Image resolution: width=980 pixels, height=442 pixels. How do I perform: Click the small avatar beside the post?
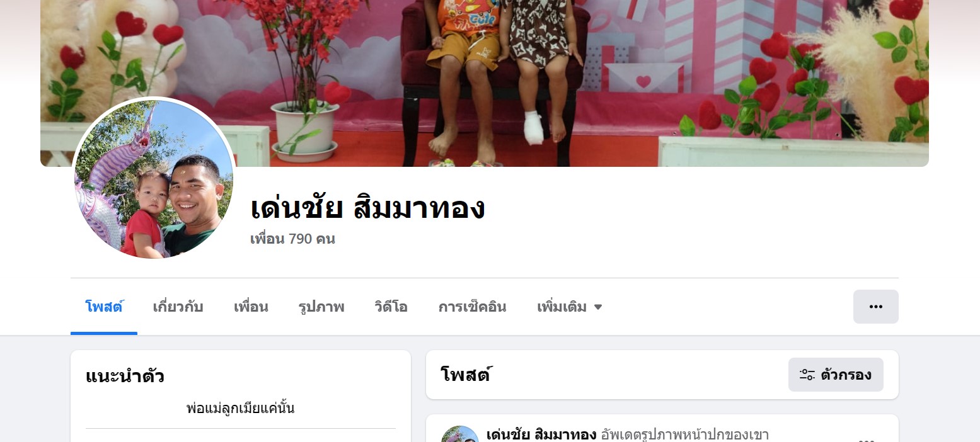click(459, 436)
